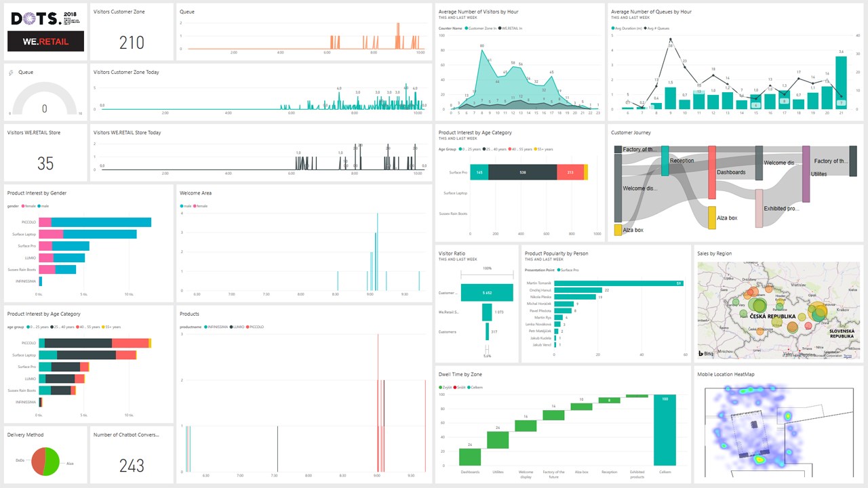
Task: Click the Utilites node in Customer Journey
Action: pos(806,174)
